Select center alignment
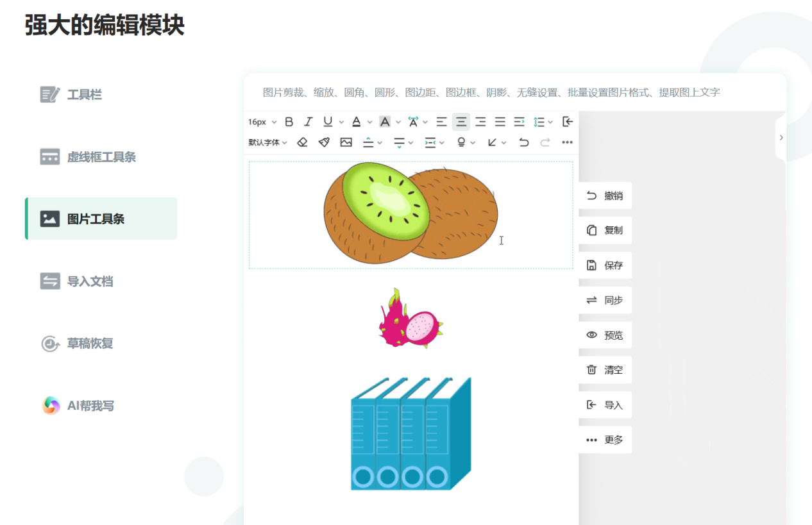Screen dimensions: 812x525 pos(461,122)
